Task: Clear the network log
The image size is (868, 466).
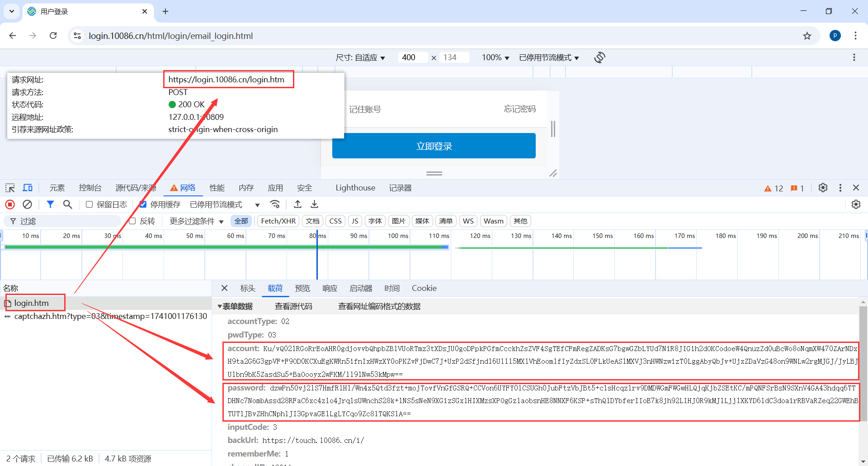Action: point(27,204)
